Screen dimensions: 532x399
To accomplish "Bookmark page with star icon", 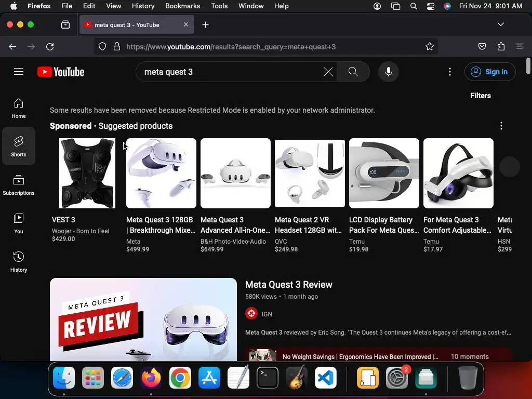I will coord(430,46).
